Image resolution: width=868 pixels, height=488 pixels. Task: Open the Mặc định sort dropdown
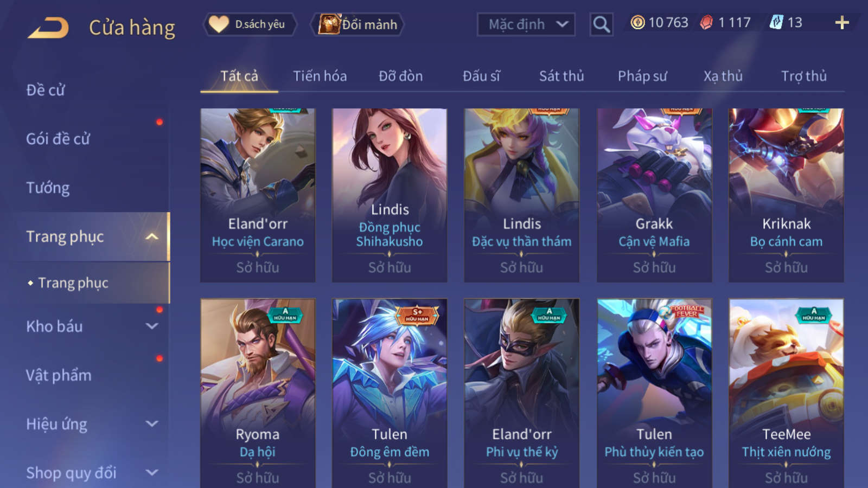coord(526,24)
